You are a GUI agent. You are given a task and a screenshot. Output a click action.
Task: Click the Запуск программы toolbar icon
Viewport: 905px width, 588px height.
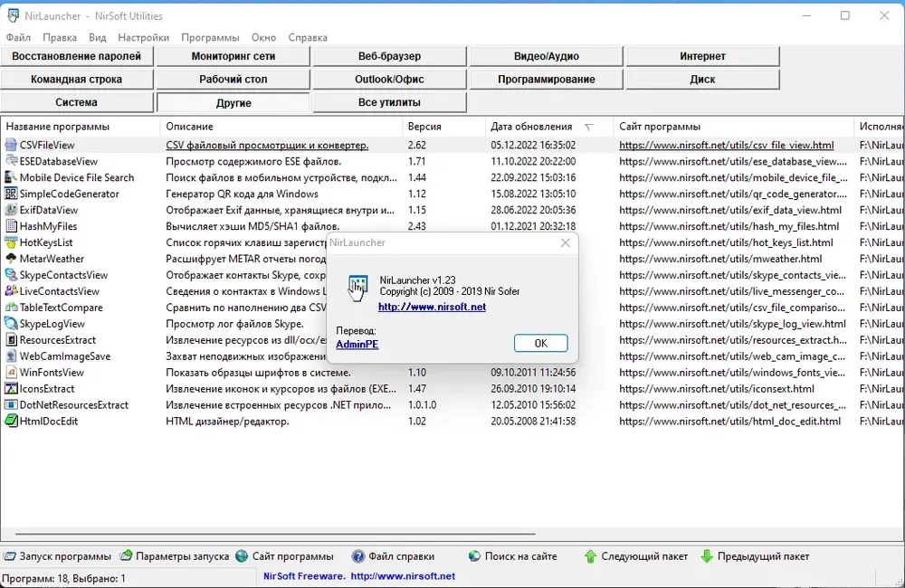tap(9, 556)
